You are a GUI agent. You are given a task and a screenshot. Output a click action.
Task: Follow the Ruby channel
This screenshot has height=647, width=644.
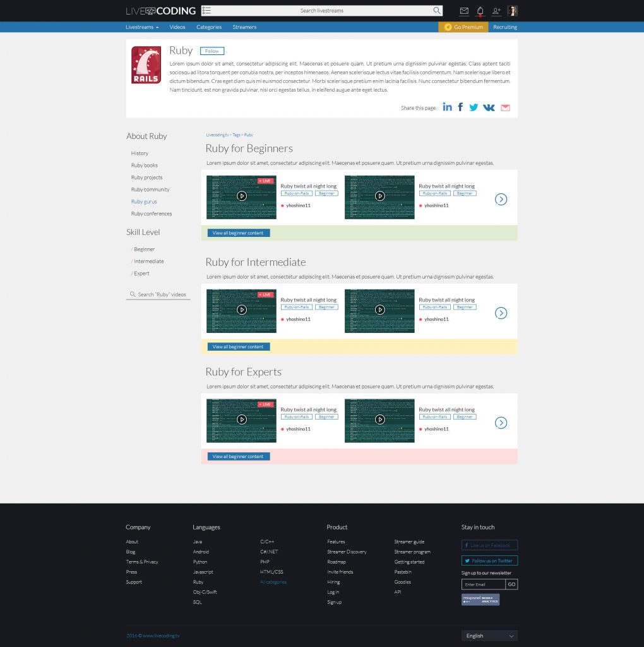(212, 51)
